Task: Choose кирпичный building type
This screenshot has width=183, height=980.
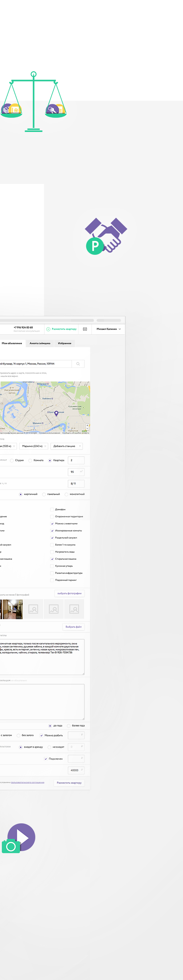Action: [x=20, y=494]
